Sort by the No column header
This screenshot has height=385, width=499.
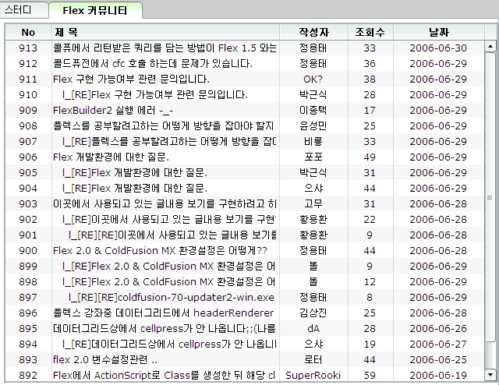(28, 32)
